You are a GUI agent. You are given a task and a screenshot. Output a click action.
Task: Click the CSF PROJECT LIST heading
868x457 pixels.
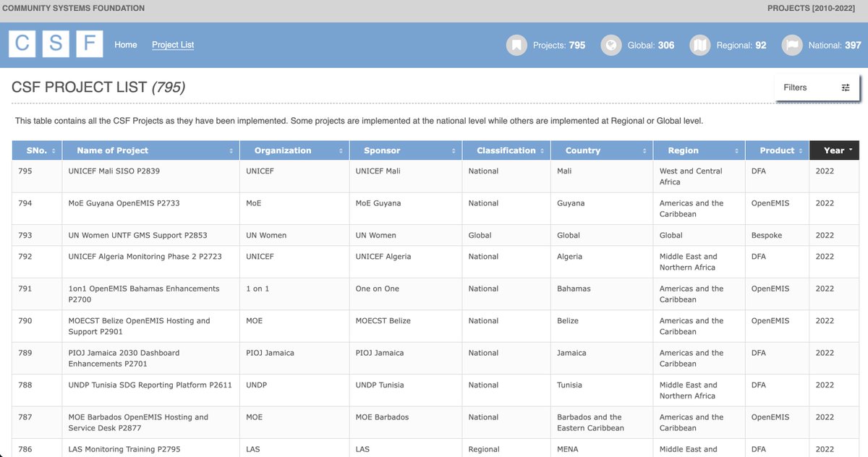tap(98, 87)
